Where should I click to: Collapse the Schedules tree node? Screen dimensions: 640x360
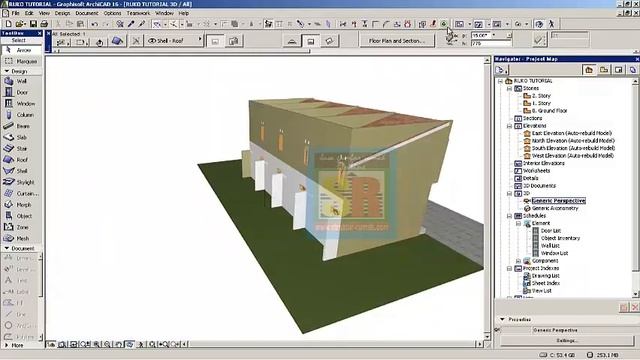coord(509,216)
